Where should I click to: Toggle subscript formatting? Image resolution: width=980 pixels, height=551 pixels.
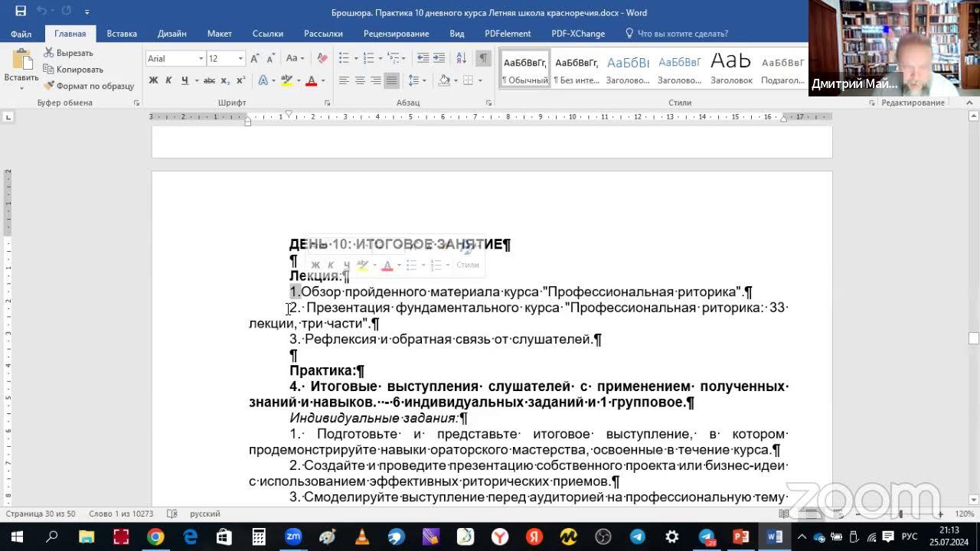tap(226, 80)
